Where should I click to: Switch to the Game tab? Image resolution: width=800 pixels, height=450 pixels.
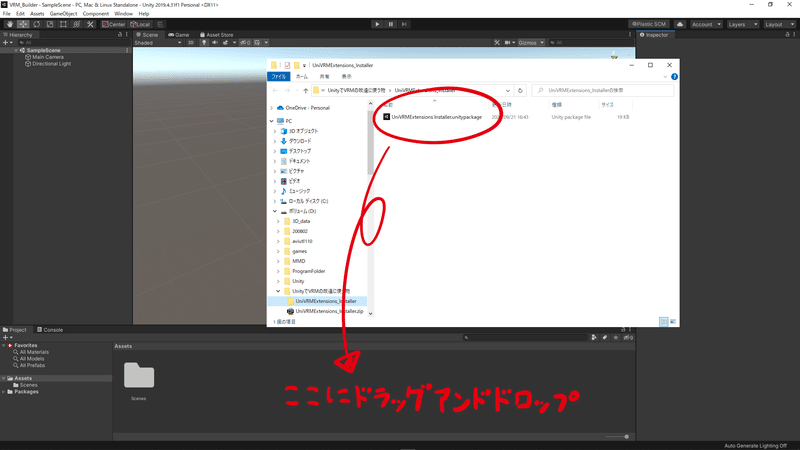point(179,35)
